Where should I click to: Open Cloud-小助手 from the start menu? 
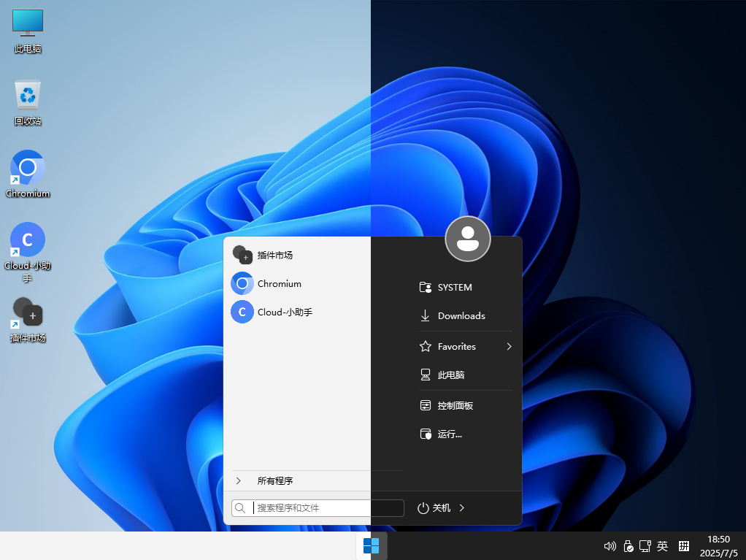pyautogui.click(x=283, y=312)
